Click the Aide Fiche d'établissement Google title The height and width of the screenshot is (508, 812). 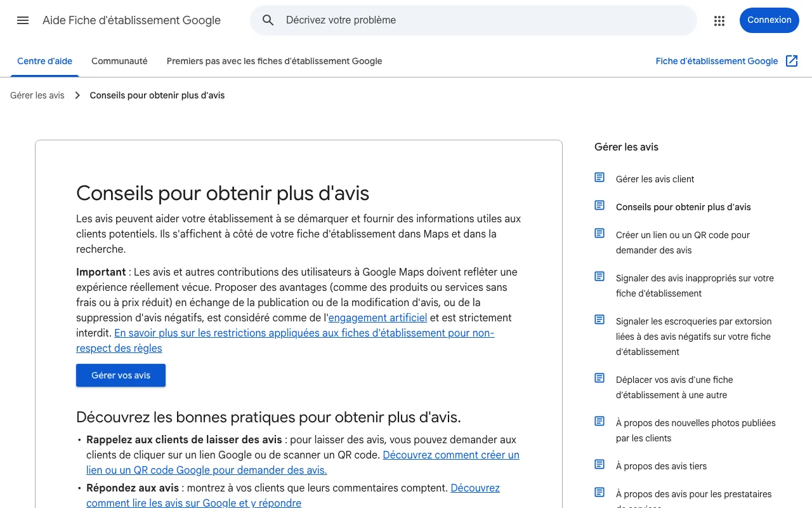(131, 20)
